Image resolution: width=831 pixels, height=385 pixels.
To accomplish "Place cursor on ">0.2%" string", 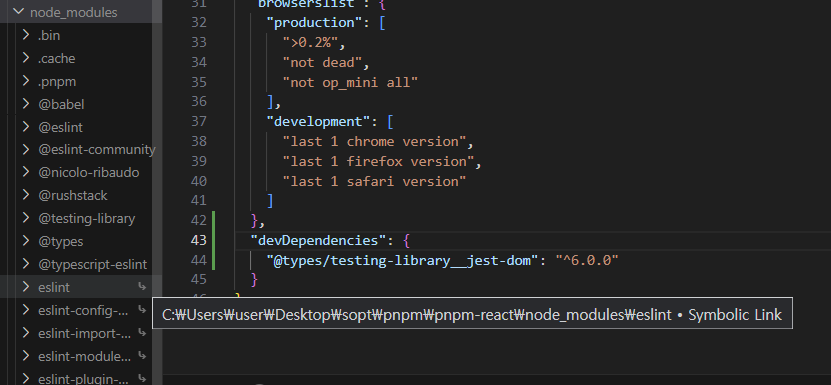I will click(310, 42).
